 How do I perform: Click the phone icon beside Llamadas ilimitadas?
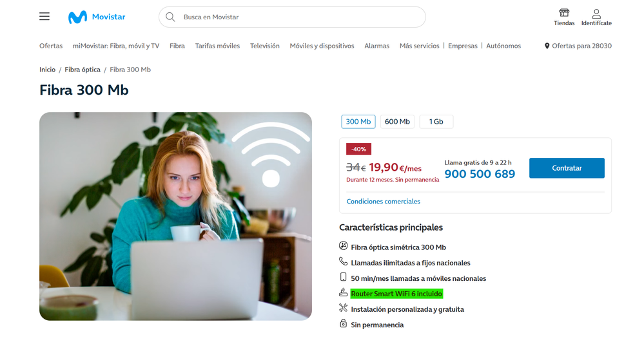click(343, 261)
